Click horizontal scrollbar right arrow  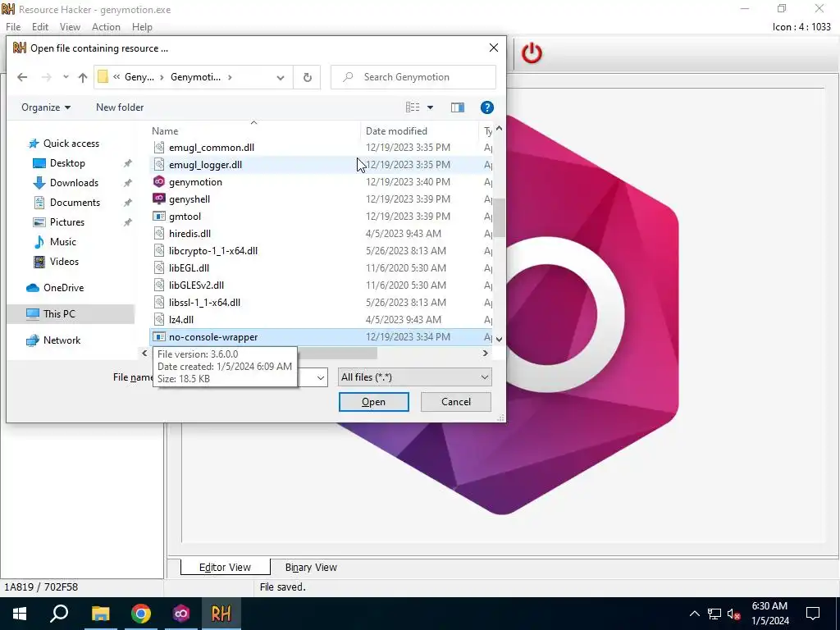(486, 353)
